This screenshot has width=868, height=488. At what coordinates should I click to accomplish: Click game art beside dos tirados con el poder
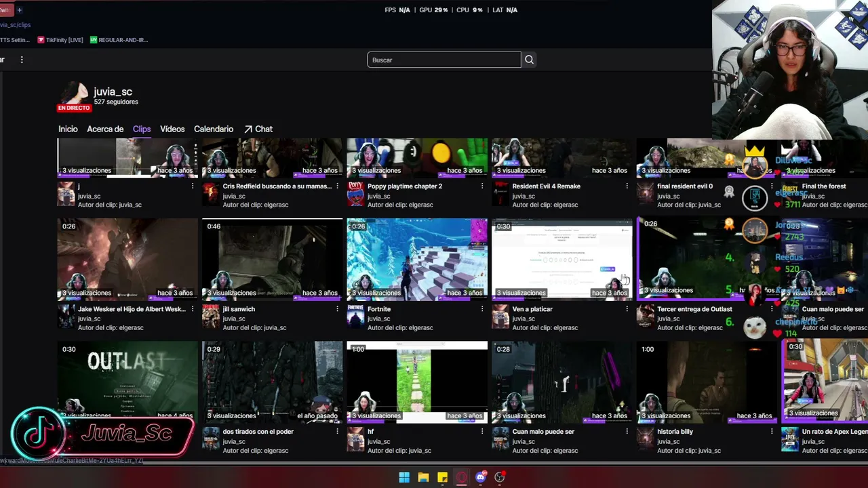tap(211, 438)
